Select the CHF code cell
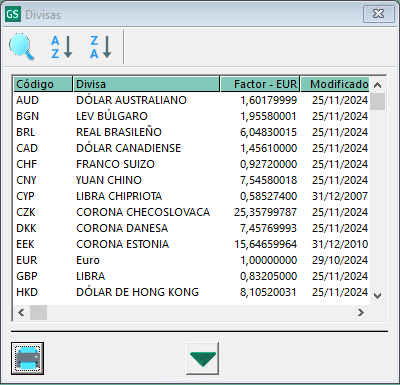 [27, 164]
